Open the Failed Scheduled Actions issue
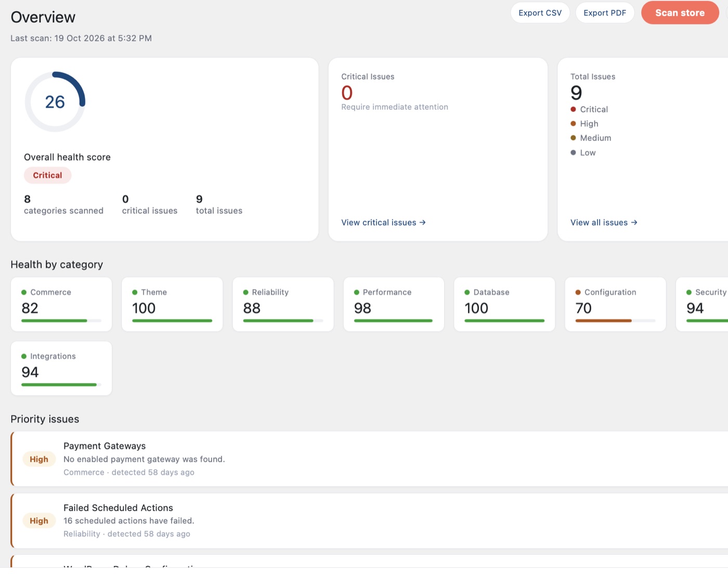Image resolution: width=728 pixels, height=576 pixels. point(370,520)
